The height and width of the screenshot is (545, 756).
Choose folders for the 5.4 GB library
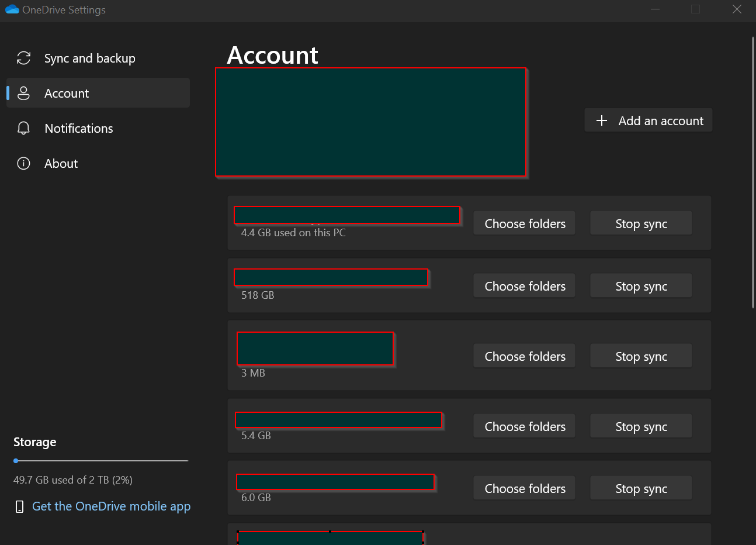525,426
